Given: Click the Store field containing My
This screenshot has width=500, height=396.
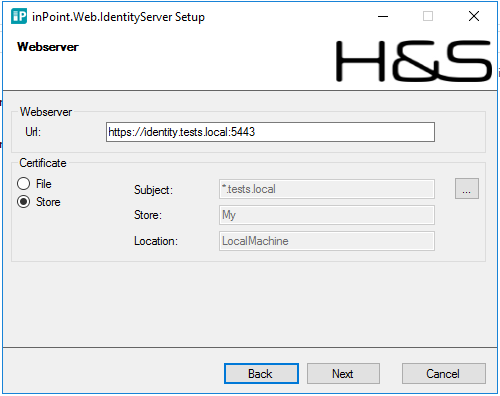Looking at the screenshot, I should pyautogui.click(x=327, y=215).
